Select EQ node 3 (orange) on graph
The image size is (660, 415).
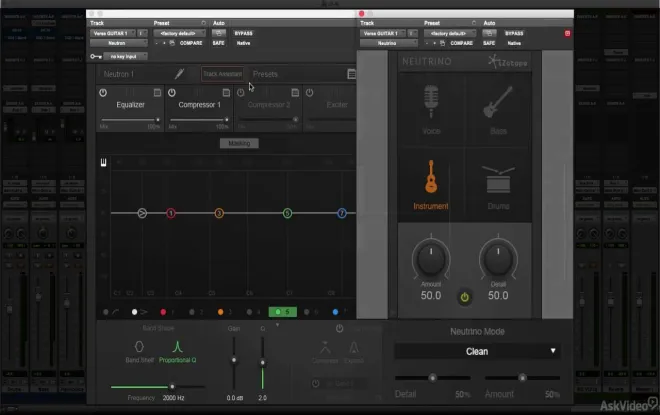tap(219, 213)
